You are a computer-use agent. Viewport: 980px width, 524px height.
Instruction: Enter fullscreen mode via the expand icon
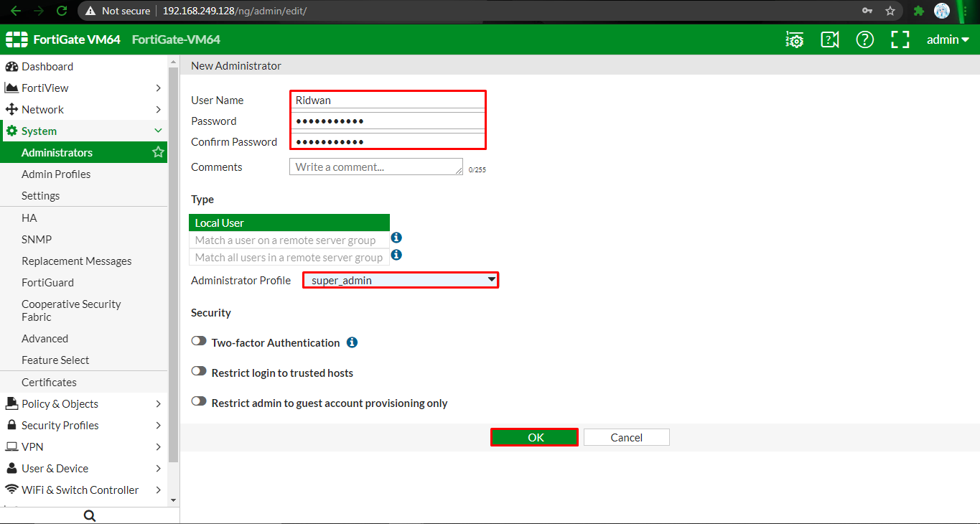(900, 39)
